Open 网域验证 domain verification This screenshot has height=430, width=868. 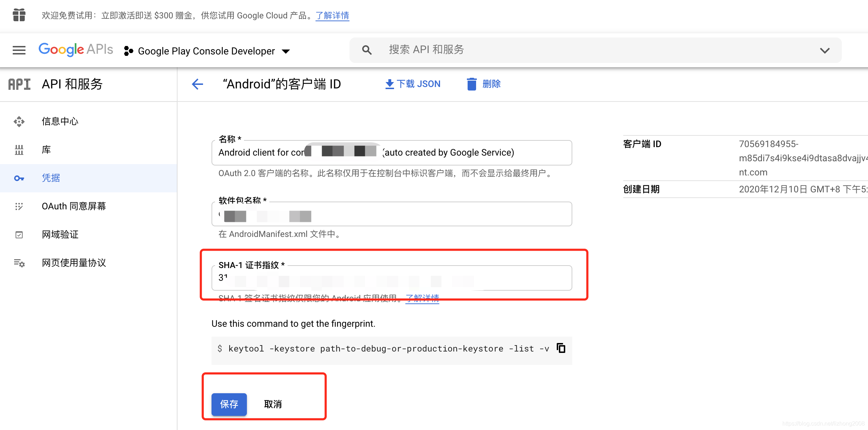point(60,234)
